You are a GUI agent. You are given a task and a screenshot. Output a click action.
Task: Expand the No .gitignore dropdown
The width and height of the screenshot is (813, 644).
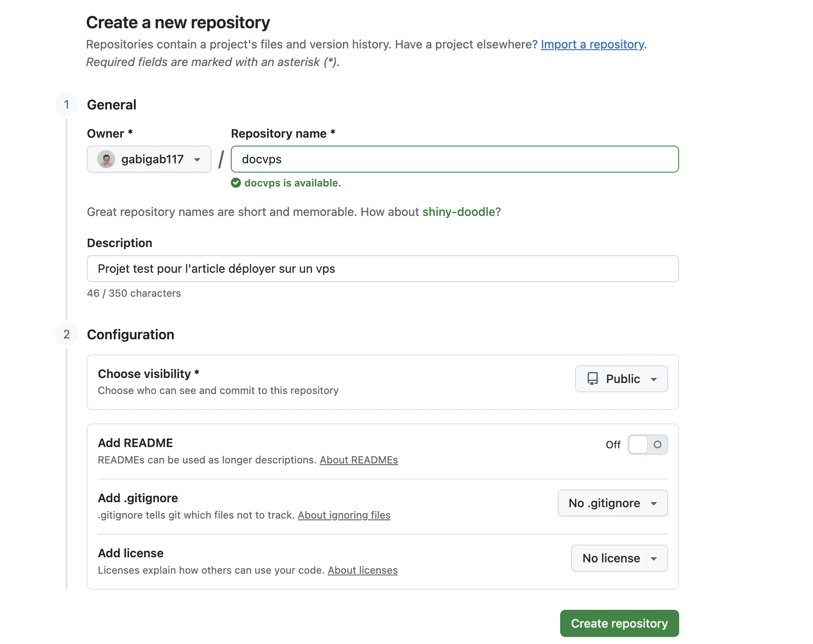pyautogui.click(x=612, y=503)
